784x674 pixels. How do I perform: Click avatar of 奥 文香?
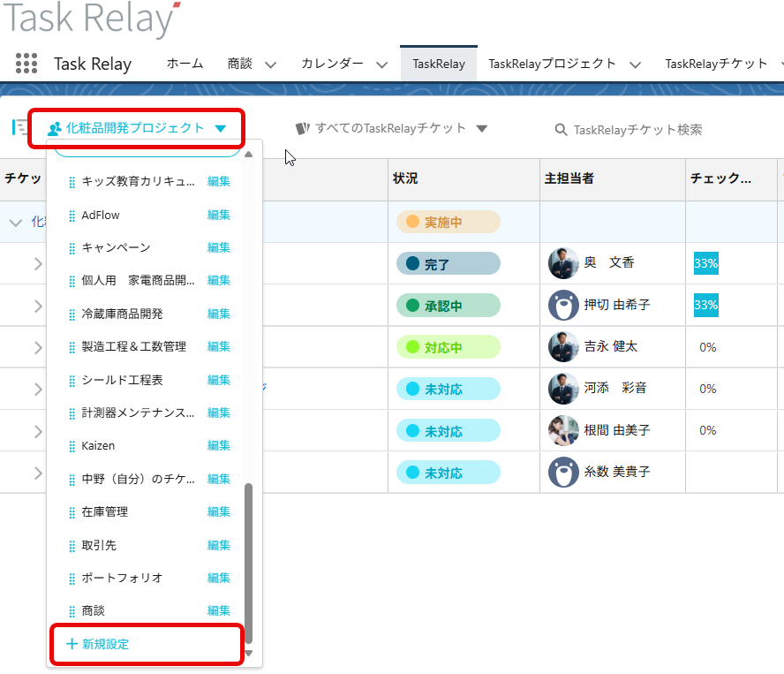point(563,263)
